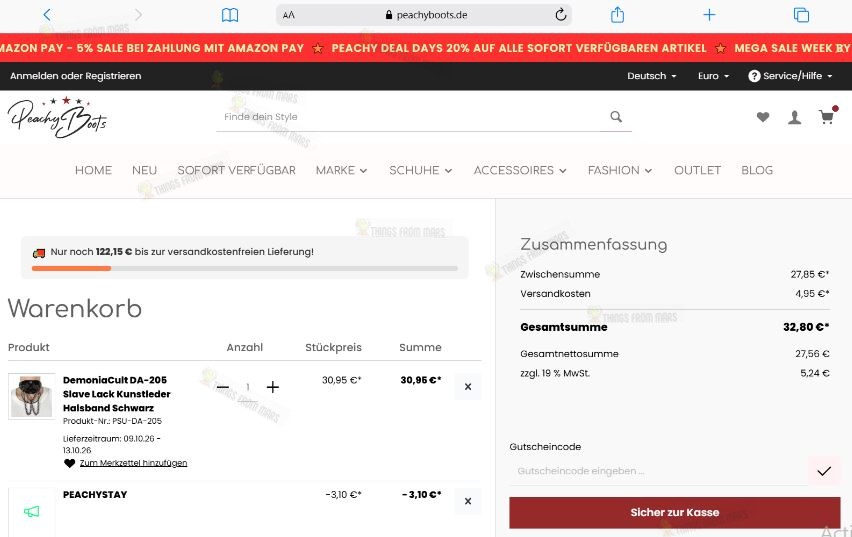Click the Peachy Boots logo

click(57, 117)
